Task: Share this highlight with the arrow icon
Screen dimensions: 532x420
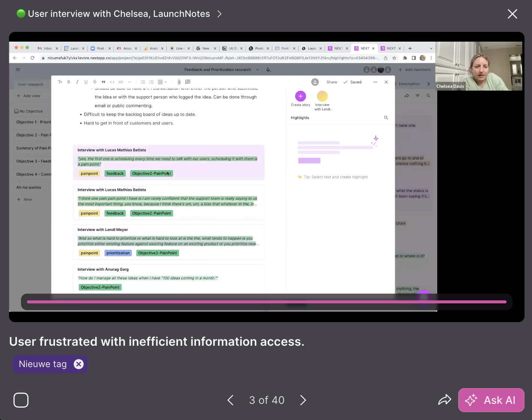Action: pyautogui.click(x=444, y=400)
